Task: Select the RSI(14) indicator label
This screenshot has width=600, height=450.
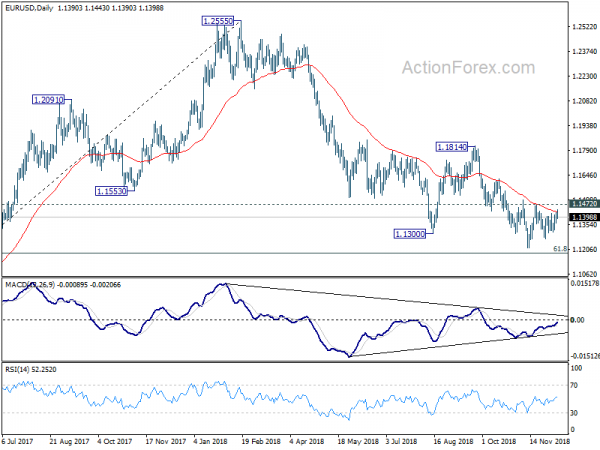Action: click(x=17, y=369)
